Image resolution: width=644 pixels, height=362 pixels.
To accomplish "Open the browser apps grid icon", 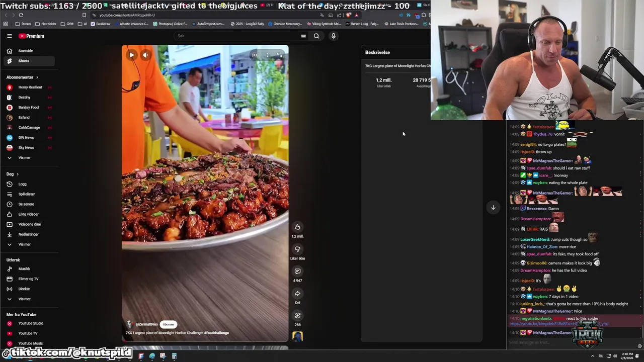I will (6, 24).
